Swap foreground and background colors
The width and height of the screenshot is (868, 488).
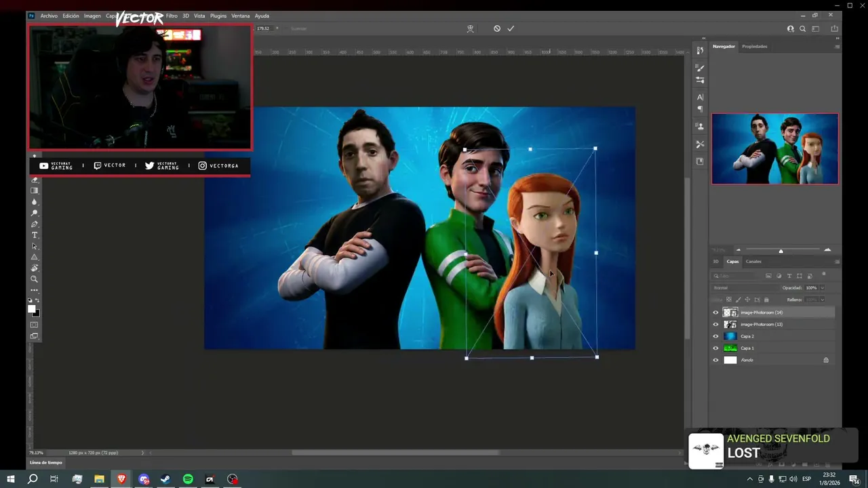tap(37, 300)
